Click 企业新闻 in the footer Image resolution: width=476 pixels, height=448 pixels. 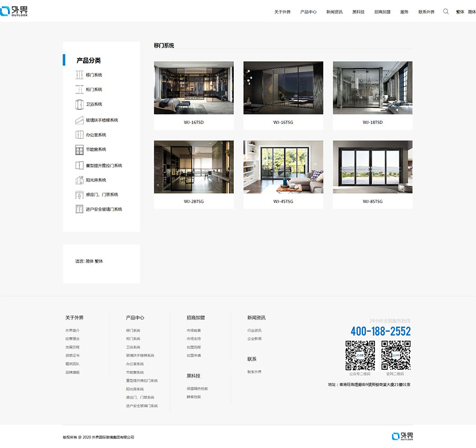coord(254,339)
